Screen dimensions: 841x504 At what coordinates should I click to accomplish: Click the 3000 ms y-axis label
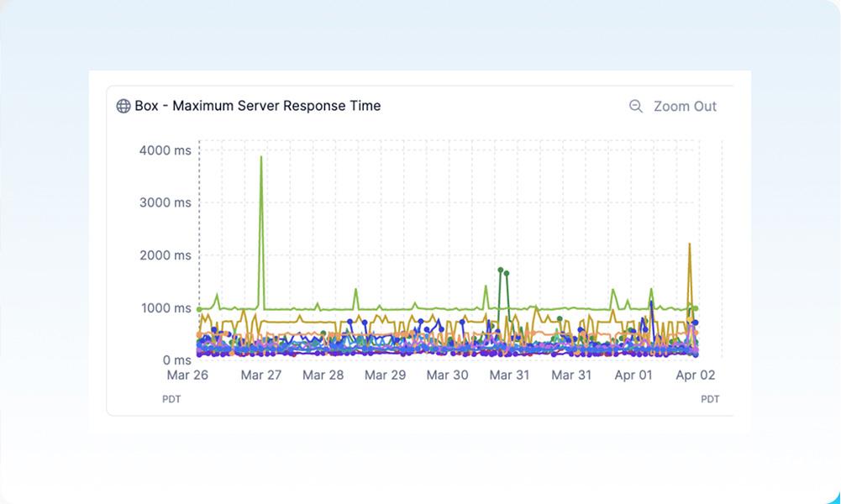pos(166,202)
